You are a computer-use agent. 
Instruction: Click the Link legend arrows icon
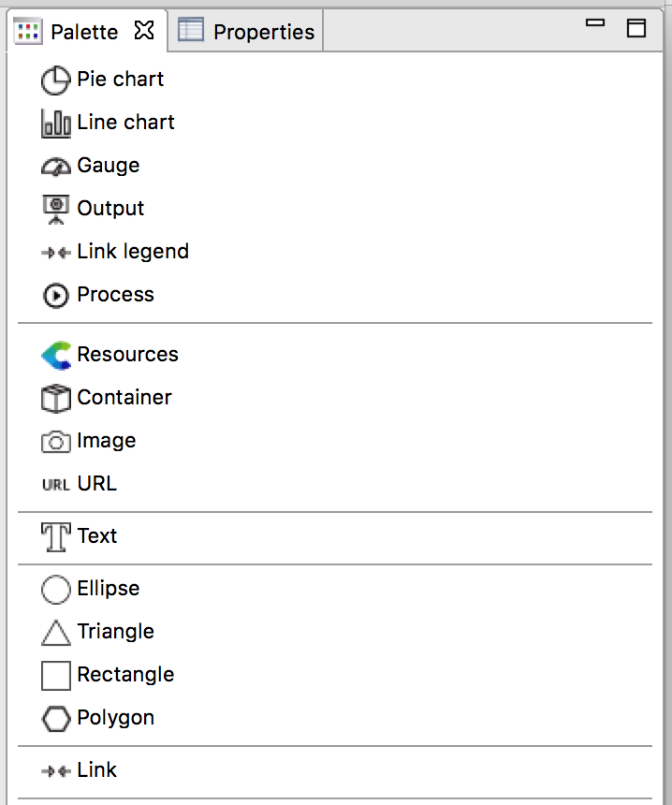point(56,253)
